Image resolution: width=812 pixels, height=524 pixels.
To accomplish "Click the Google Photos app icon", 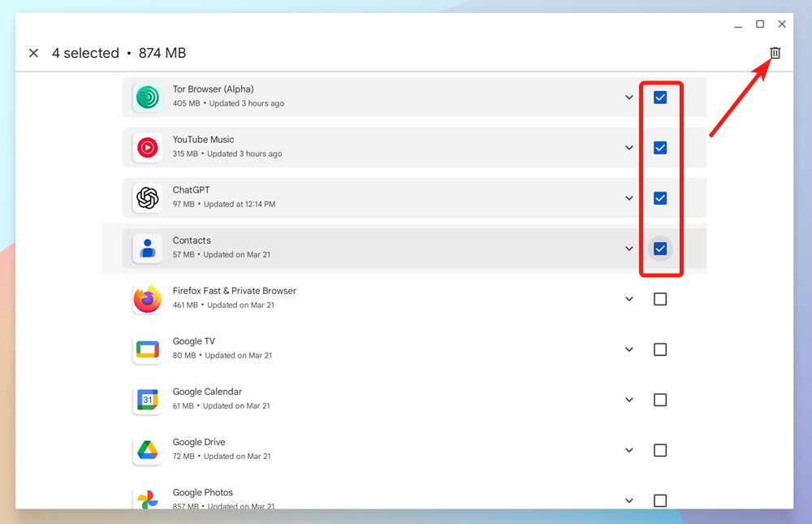I will (x=147, y=498).
